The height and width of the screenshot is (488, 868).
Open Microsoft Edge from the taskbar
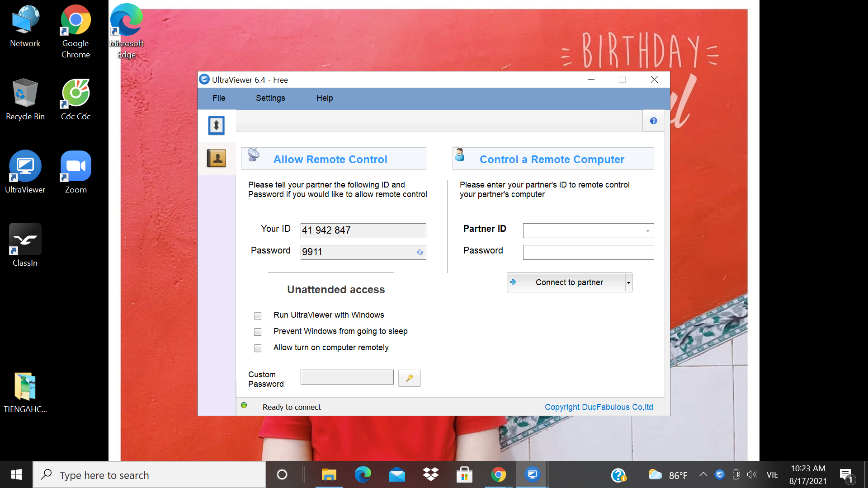(363, 475)
